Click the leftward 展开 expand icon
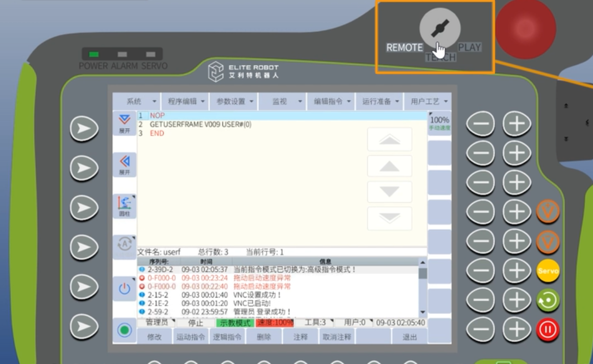The width and height of the screenshot is (593, 364). (x=124, y=165)
